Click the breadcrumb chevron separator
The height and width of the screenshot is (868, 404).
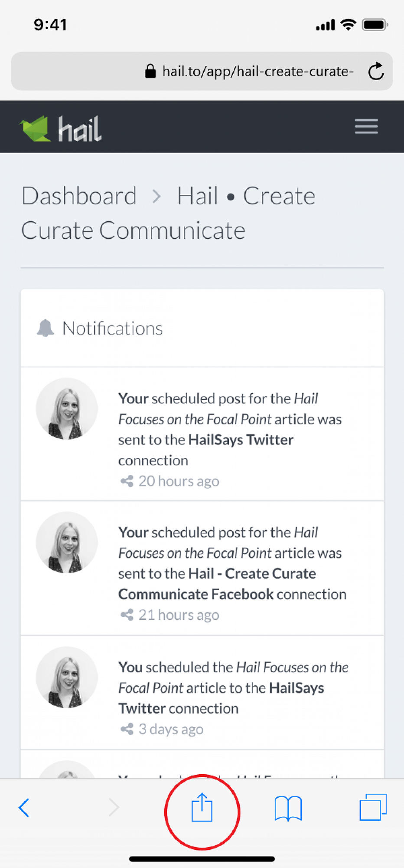pyautogui.click(x=157, y=197)
